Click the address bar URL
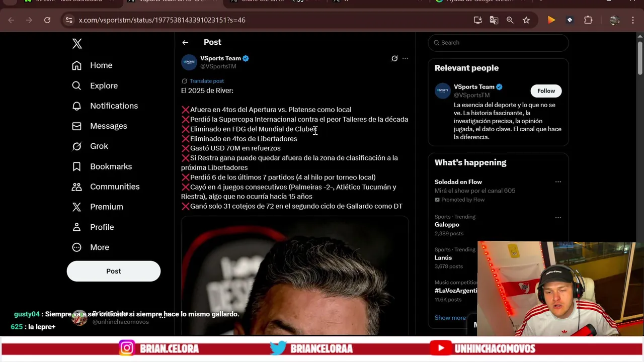Viewport: 644px width, 362px height. click(162, 20)
